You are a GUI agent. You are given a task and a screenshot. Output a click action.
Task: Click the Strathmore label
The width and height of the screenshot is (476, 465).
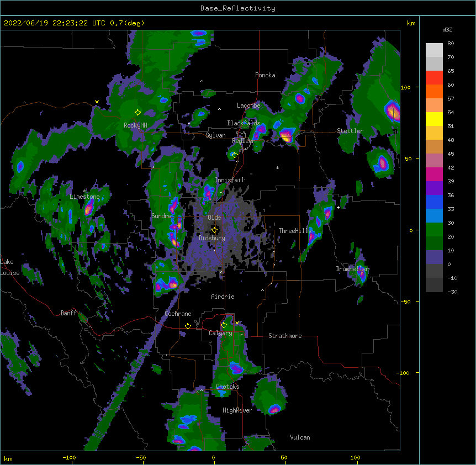[285, 336]
